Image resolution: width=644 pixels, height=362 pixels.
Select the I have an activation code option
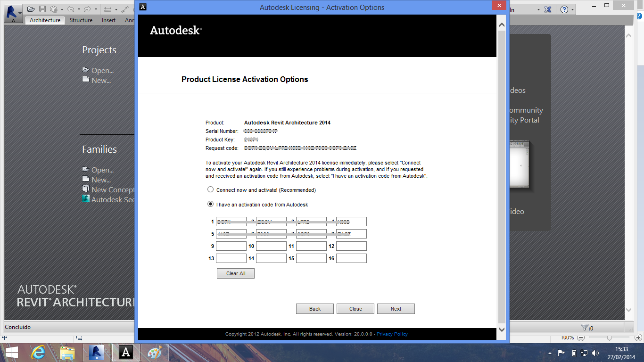coord(210,204)
